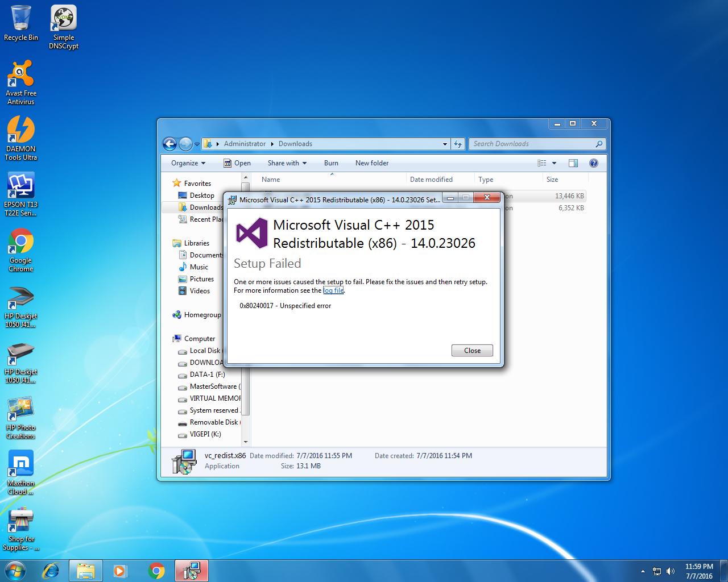Screen dimensions: 728x582
Task: Open the change view options arrow
Action: pos(554,163)
